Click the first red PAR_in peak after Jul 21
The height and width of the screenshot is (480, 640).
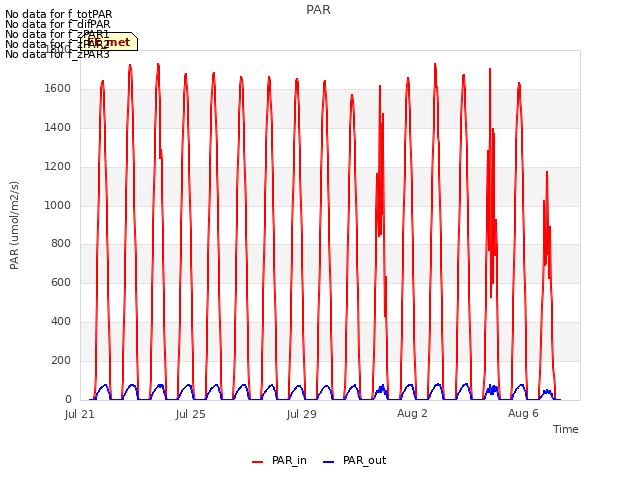pyautogui.click(x=102, y=81)
